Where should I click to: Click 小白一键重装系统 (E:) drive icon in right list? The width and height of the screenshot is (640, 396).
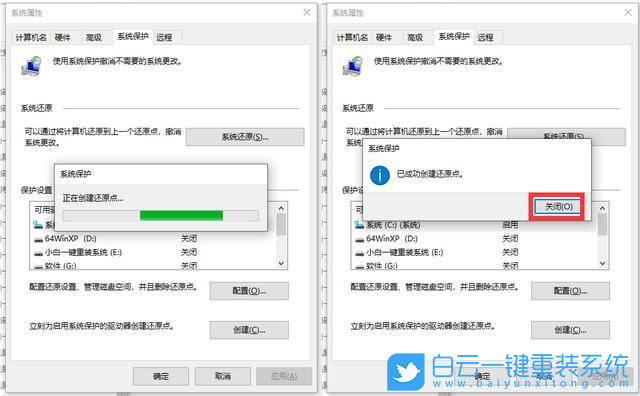(x=360, y=253)
